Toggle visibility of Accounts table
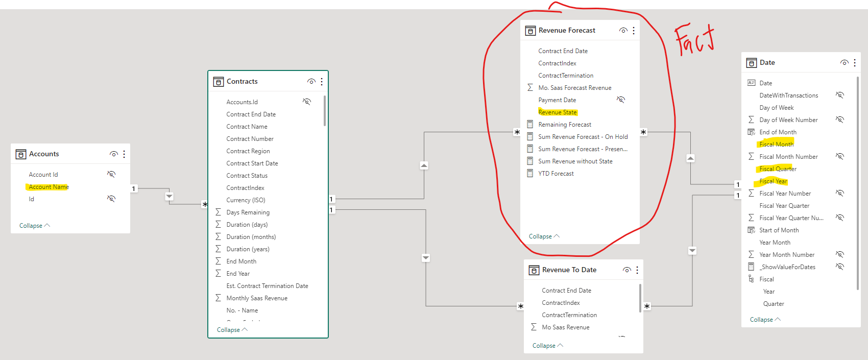The width and height of the screenshot is (868, 360). (x=114, y=154)
